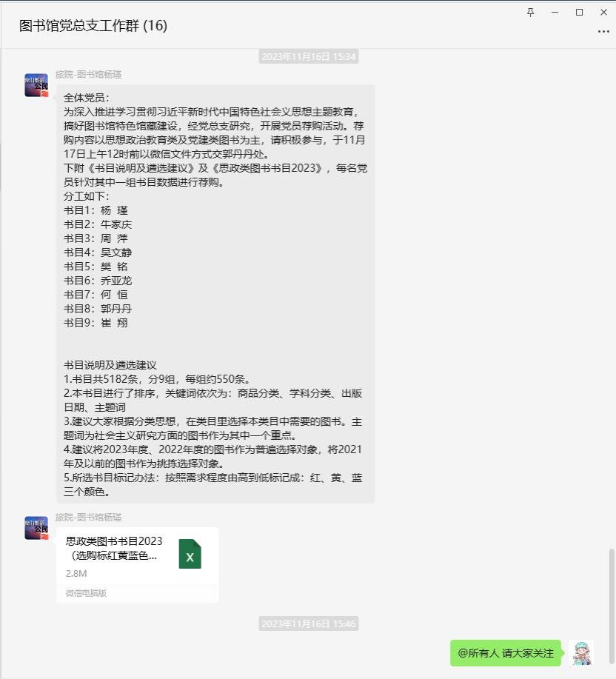The width and height of the screenshot is (616, 679).
Task: Open the chat info three-dots menu
Action: coord(603,32)
